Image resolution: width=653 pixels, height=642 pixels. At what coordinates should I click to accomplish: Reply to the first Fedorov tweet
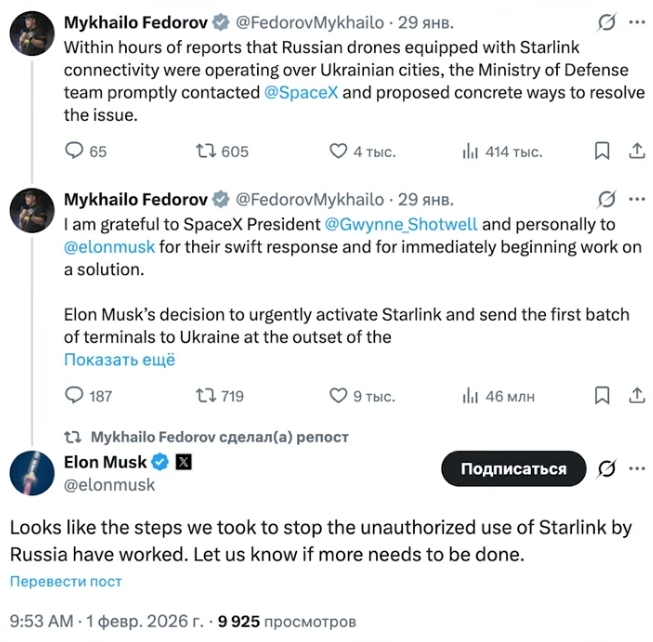(75, 151)
